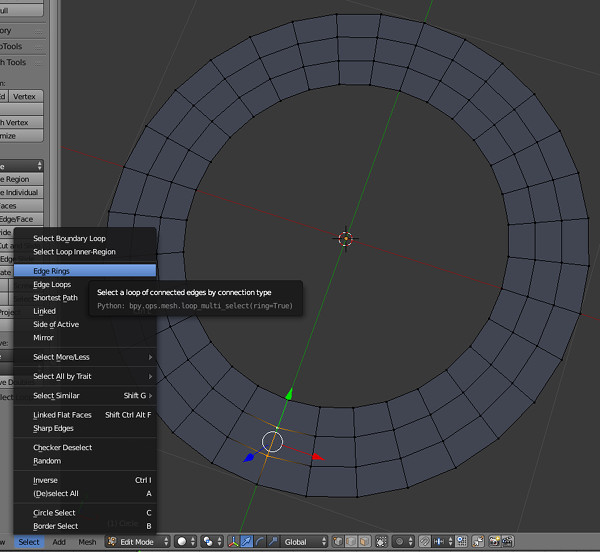The image size is (600, 552).
Task: Open the Select menu in header
Action: (x=29, y=542)
